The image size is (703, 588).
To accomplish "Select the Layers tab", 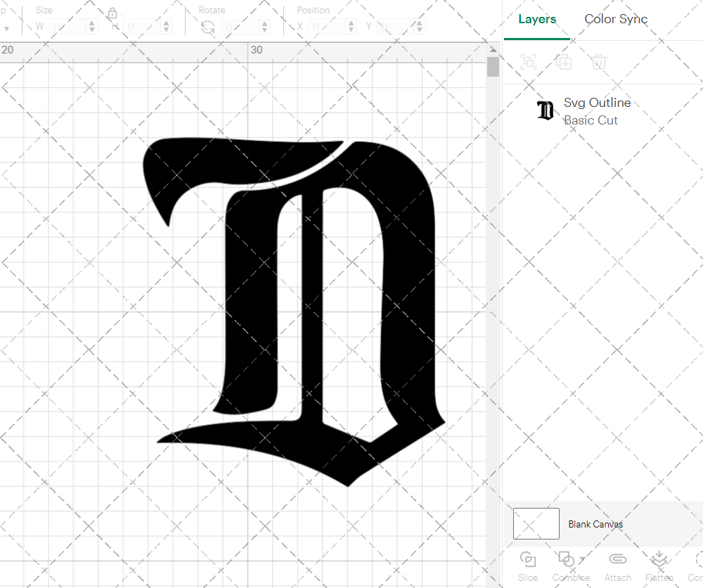I will click(x=537, y=19).
